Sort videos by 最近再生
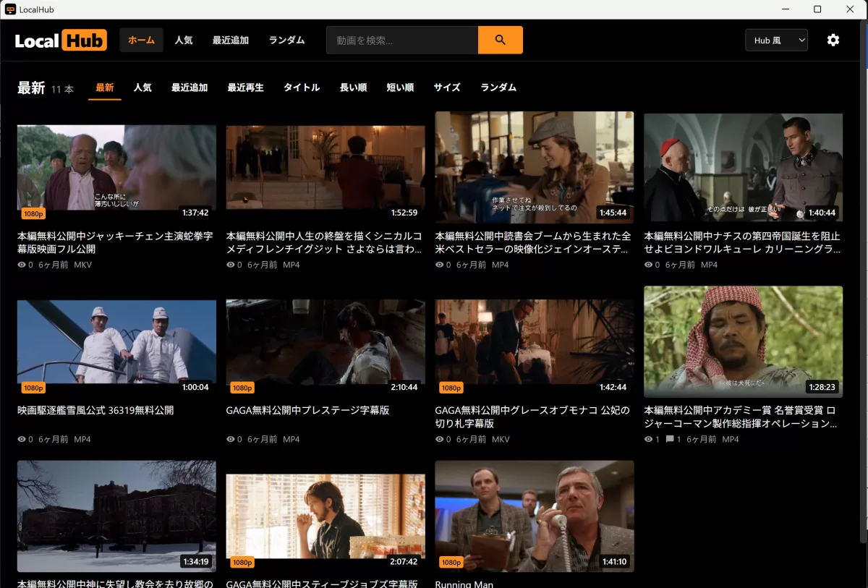The width and height of the screenshot is (868, 588). tap(246, 88)
